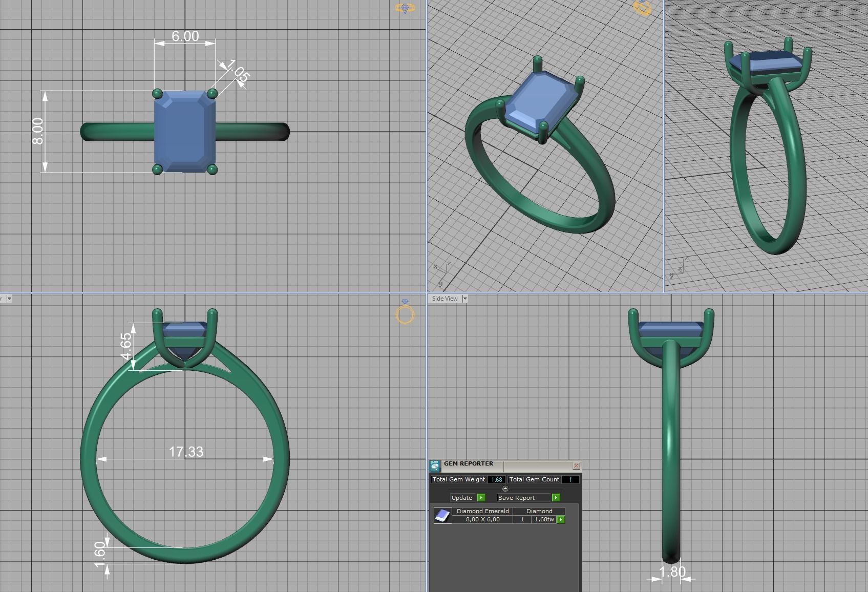Click the '1.05' prong dimension label
Screen dimensions: 868x592
(237, 71)
